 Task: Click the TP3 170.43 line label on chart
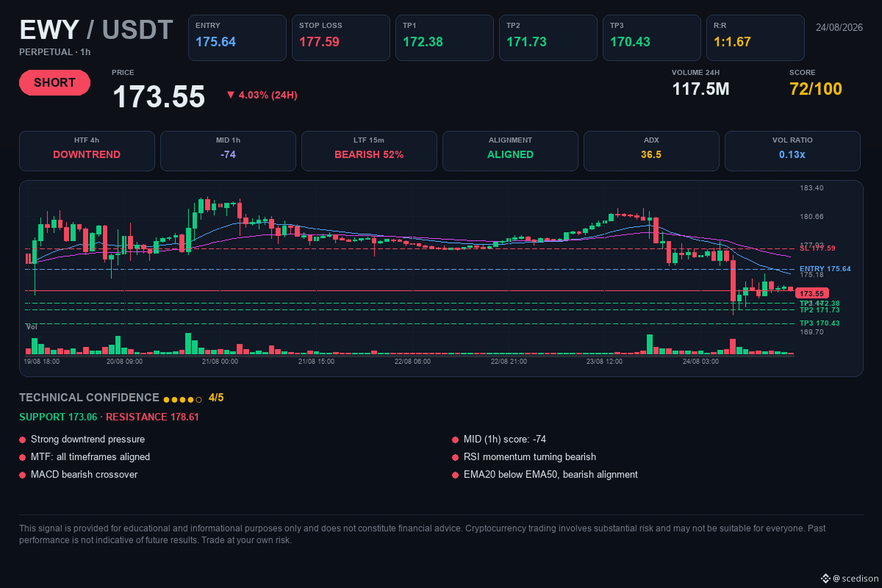tap(820, 323)
